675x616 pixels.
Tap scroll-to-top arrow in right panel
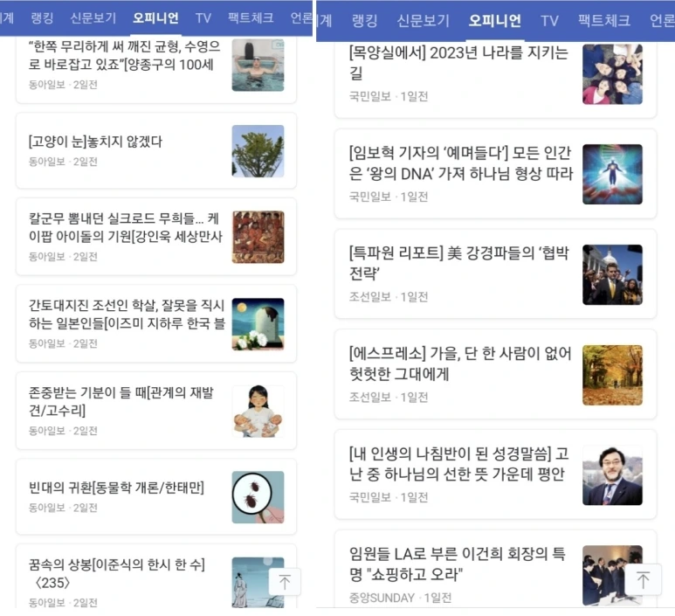(x=643, y=579)
